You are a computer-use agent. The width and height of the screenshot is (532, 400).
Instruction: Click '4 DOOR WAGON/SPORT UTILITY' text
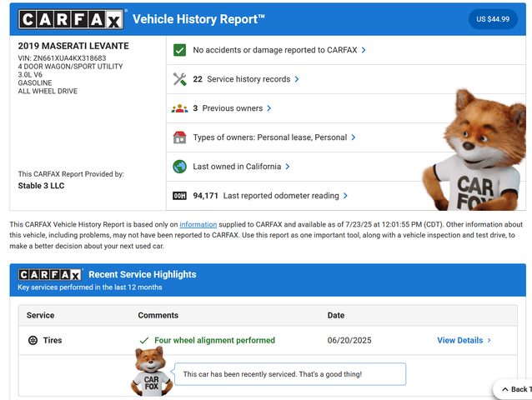click(70, 67)
